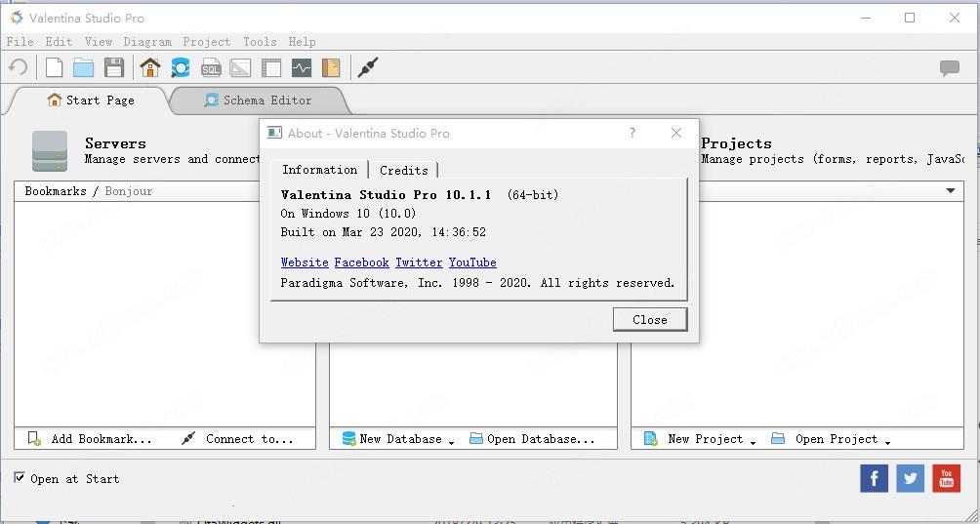The image size is (980, 524).
Task: Open the server monitor graph icon
Action: pyautogui.click(x=302, y=67)
